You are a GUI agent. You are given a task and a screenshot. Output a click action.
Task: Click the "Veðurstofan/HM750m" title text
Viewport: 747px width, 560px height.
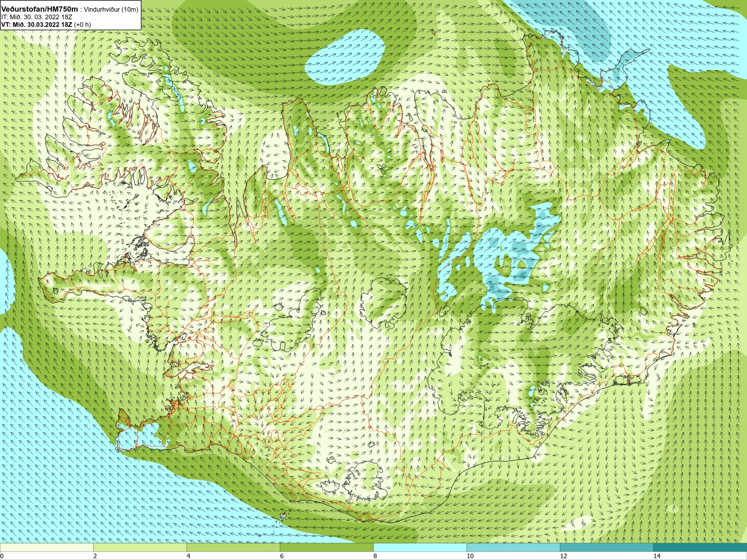click(x=40, y=9)
